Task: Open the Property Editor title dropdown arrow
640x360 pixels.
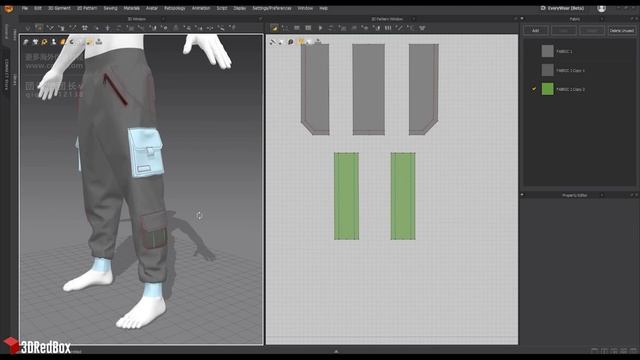Action: [x=602, y=195]
